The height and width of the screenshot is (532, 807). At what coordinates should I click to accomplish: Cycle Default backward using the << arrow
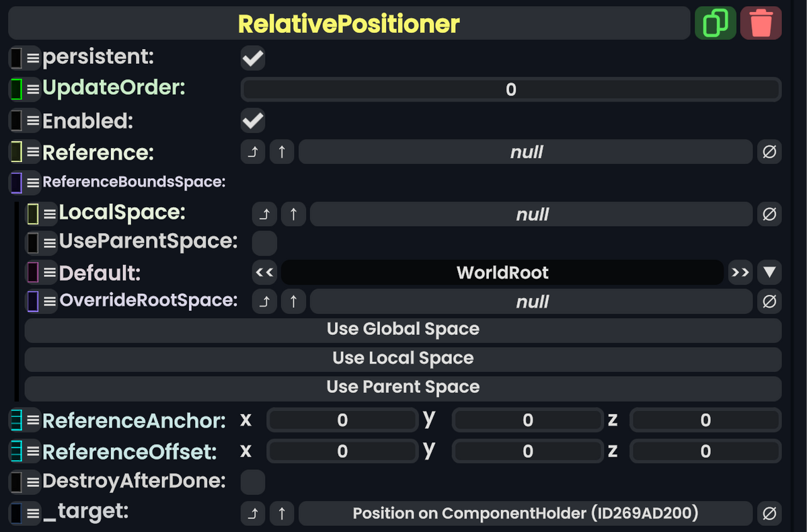coord(264,272)
